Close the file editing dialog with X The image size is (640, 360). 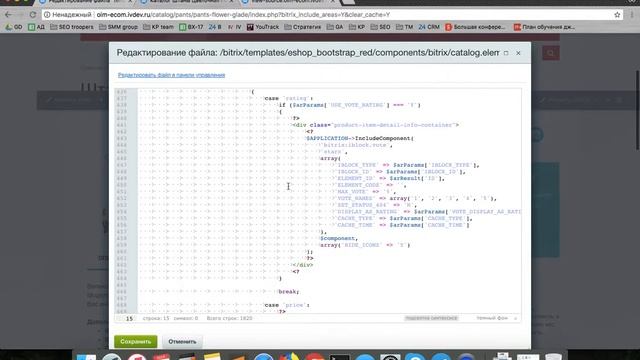point(518,53)
